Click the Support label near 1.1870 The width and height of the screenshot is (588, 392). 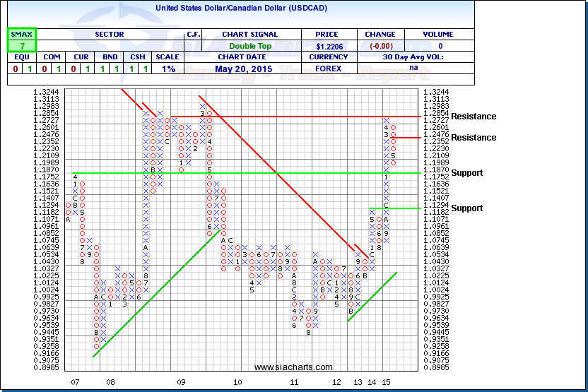(467, 173)
